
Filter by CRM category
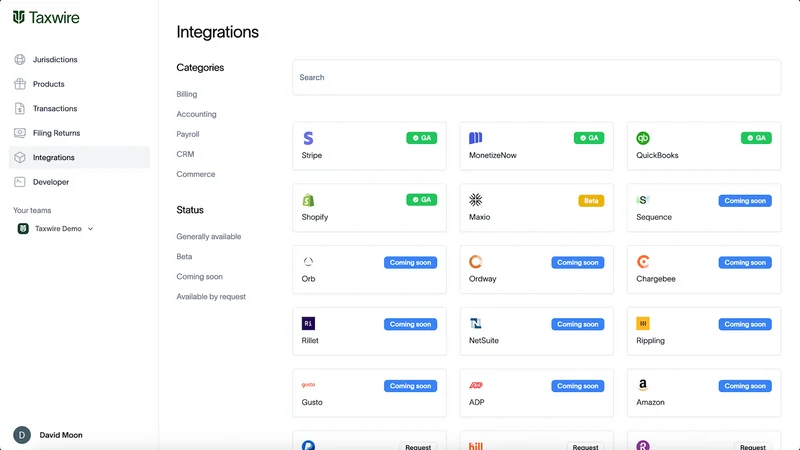coord(185,154)
